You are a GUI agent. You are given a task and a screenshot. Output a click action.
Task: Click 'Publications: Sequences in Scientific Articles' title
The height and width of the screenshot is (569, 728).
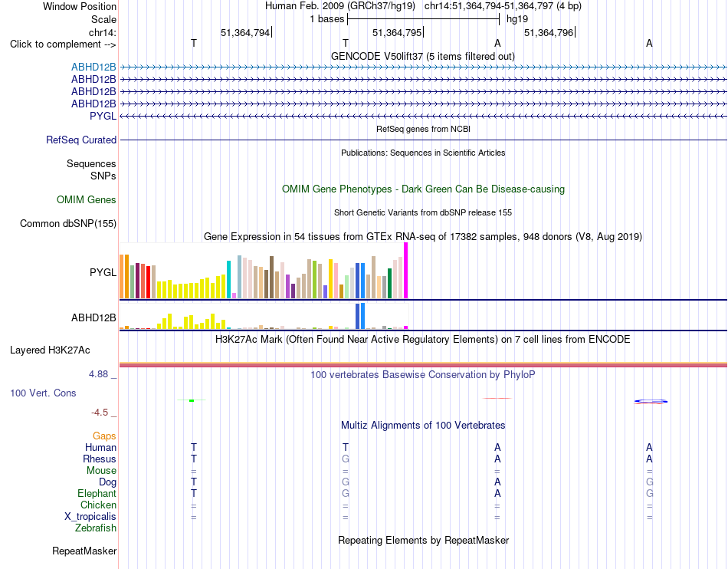423,153
